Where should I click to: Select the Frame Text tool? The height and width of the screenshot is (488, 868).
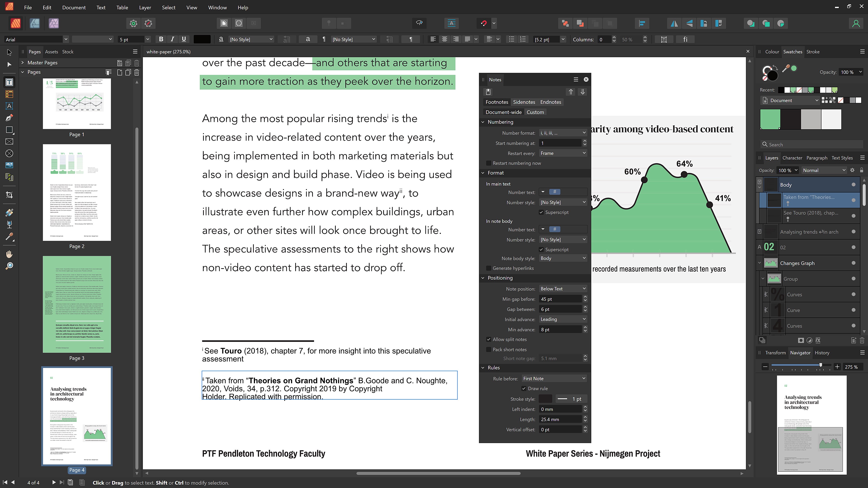9,82
